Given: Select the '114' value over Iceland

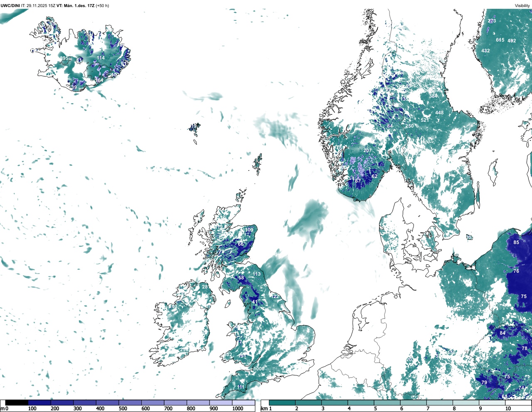Looking at the screenshot, I should coord(101,58).
